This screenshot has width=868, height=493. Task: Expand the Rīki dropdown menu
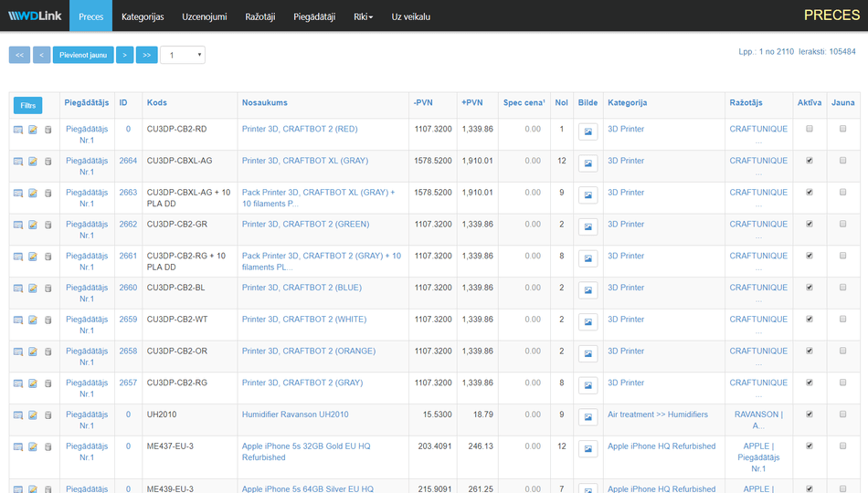coord(363,16)
